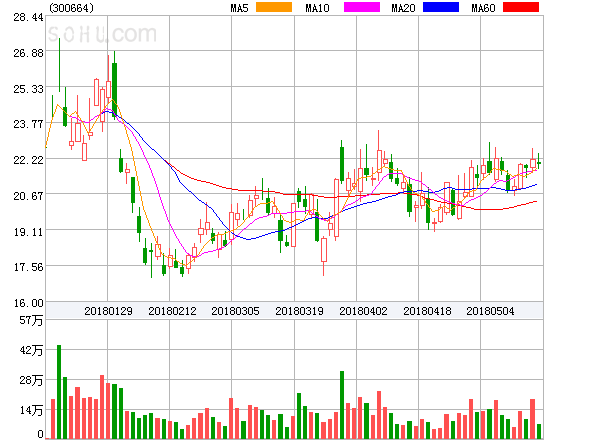Click the 20180504 date label
This screenshot has width=600, height=440.
(x=490, y=311)
